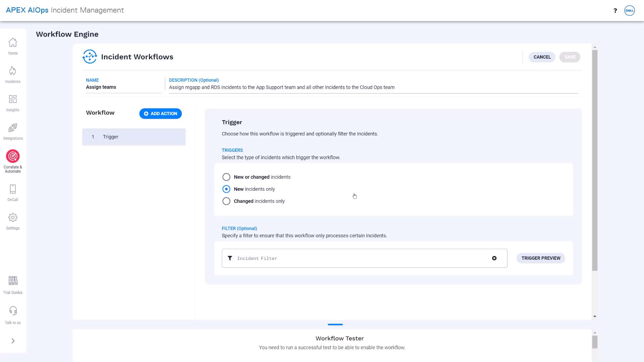
Task: Open the Insights dashboard icon
Action: point(13,99)
